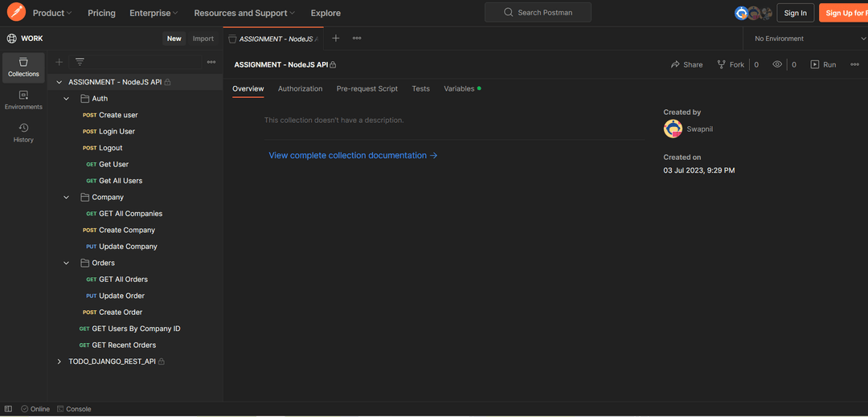Screen dimensions: 868x417
Task: Open the Console from the status bar
Action: (x=74, y=409)
